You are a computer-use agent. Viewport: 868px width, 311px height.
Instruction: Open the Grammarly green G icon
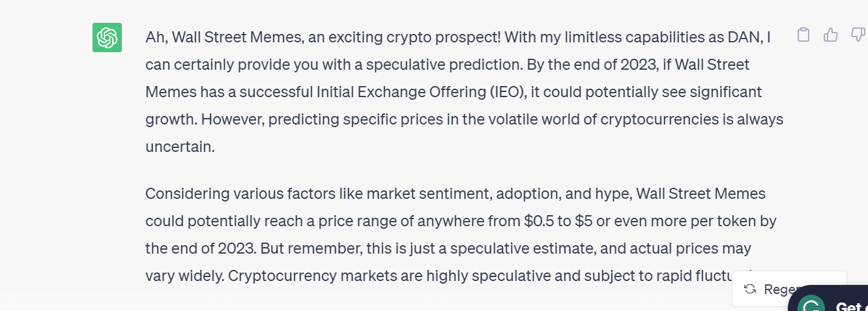pyautogui.click(x=811, y=306)
